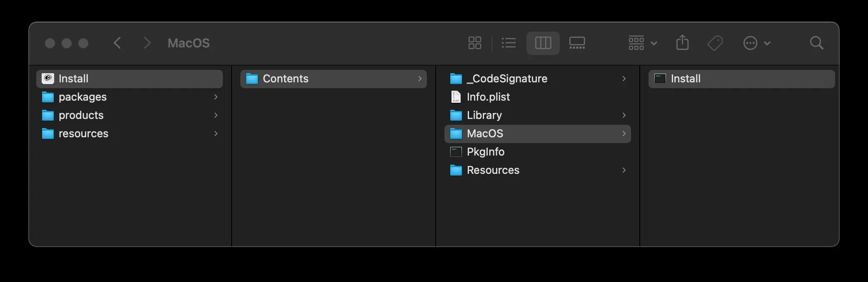Open the Library folder
The height and width of the screenshot is (282, 868).
point(484,115)
